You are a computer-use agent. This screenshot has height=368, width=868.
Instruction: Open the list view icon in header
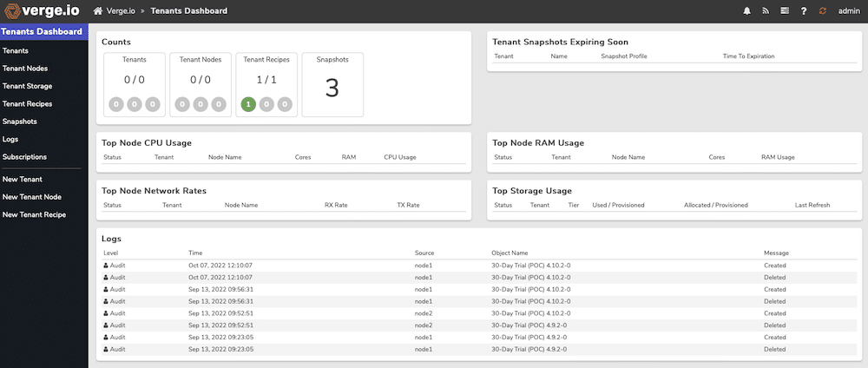click(x=785, y=11)
